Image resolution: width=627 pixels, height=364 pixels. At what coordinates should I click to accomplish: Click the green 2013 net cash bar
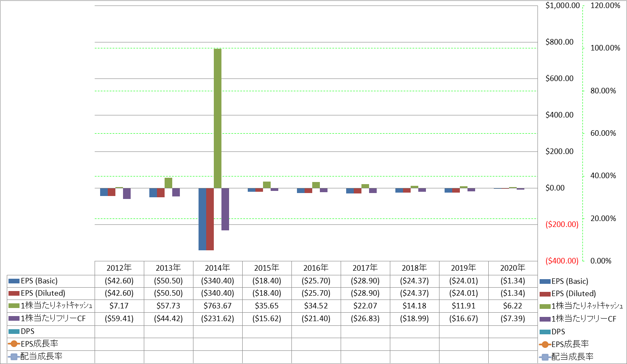[x=168, y=183]
